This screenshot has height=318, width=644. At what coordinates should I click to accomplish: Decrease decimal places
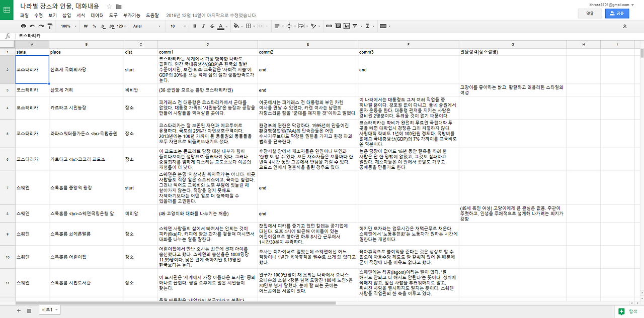102,26
